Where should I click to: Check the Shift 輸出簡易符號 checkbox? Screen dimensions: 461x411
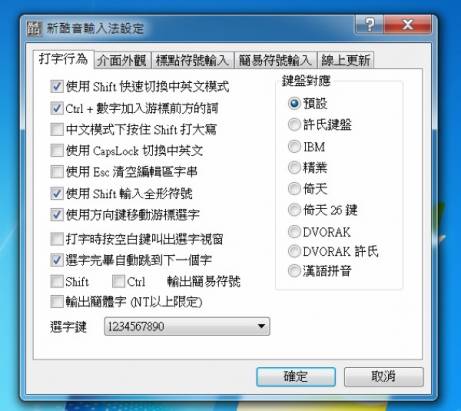tap(57, 281)
